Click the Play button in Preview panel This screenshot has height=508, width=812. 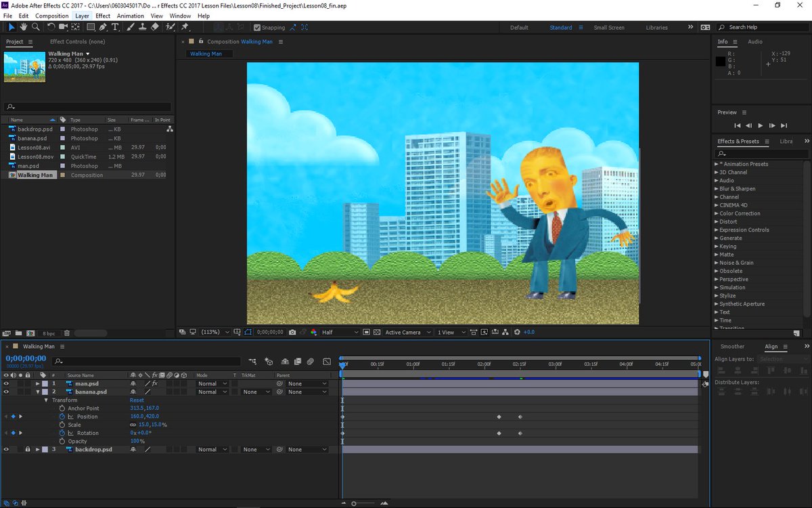pyautogui.click(x=760, y=125)
